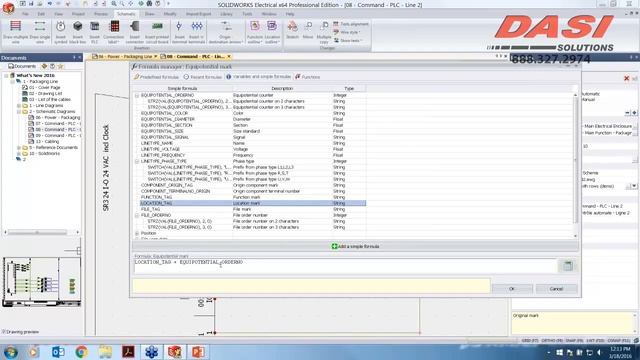640x360 pixels.
Task: Switch to Recent formulas tab
Action: click(x=202, y=77)
